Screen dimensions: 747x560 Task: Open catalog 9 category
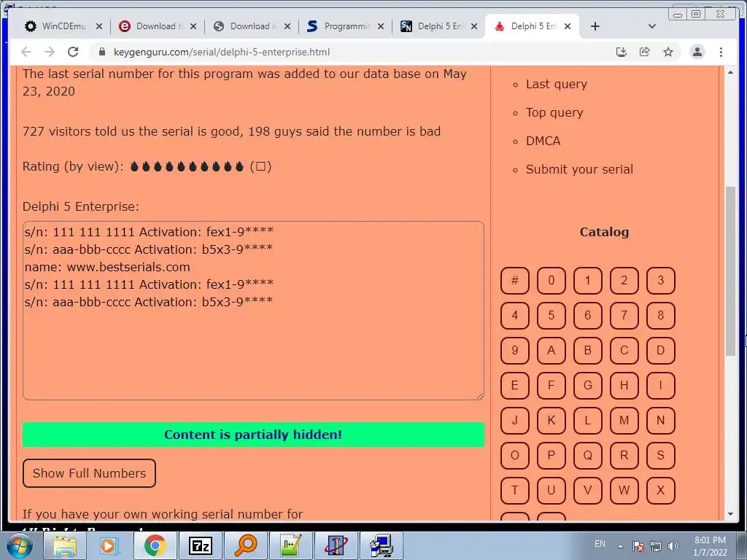[x=515, y=351]
